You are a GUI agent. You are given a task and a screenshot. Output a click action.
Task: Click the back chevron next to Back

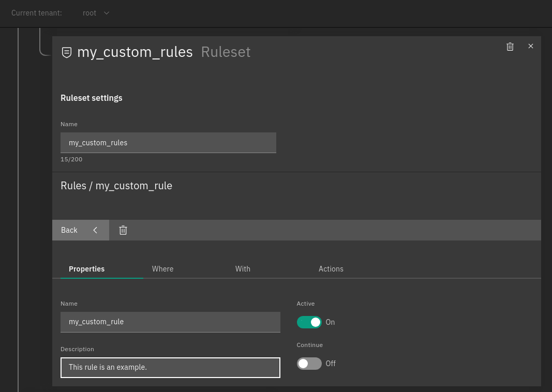tap(95, 230)
